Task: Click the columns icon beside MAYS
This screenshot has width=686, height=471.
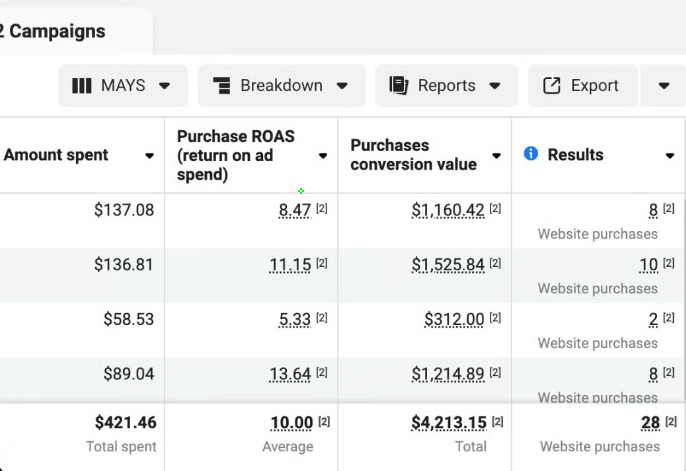Action: coord(82,86)
